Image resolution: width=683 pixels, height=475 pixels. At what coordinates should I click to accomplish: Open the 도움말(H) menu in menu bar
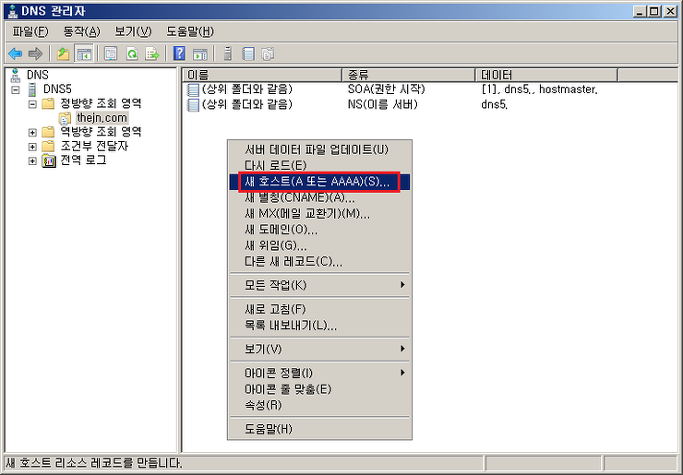tap(190, 32)
